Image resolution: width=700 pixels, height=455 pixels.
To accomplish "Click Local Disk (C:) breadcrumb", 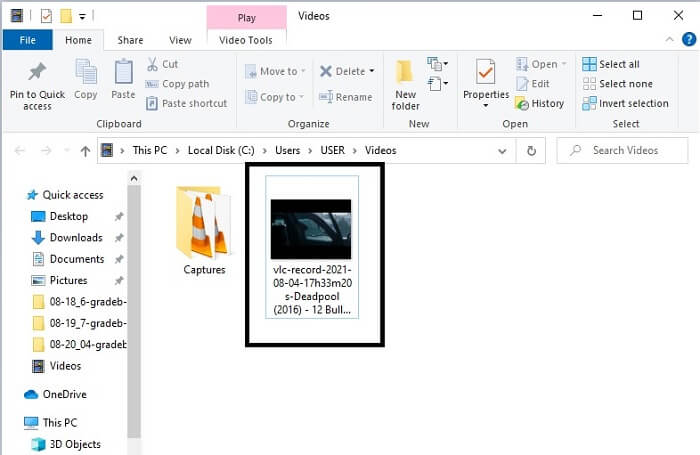I will (221, 150).
